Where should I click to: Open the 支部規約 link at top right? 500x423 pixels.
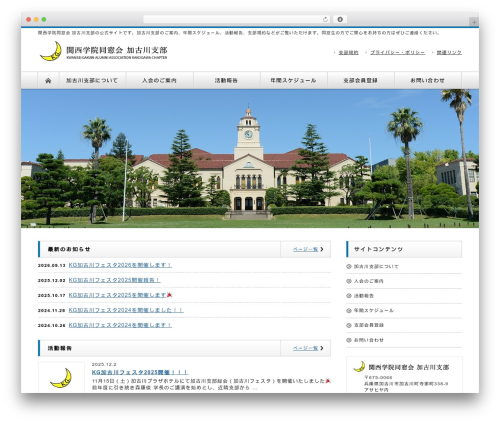[348, 52]
